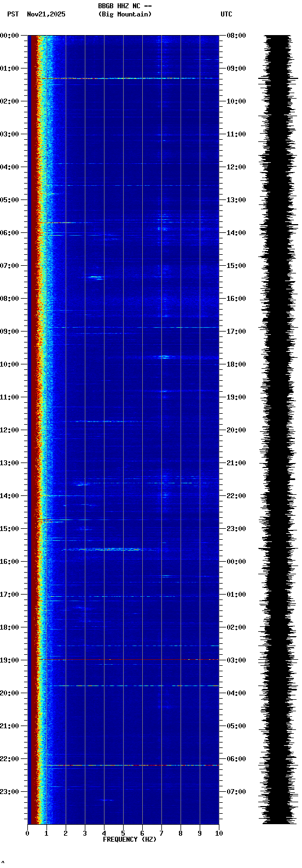Click frequency axis tick label "9"

pos(200,834)
